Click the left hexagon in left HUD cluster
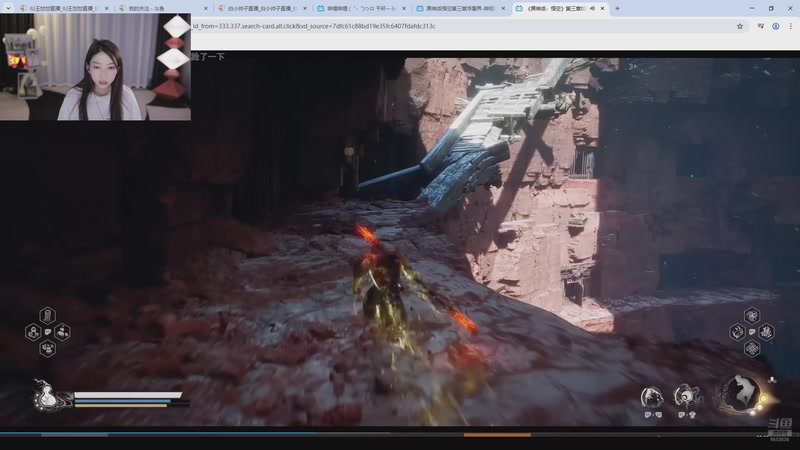 pyautogui.click(x=33, y=333)
